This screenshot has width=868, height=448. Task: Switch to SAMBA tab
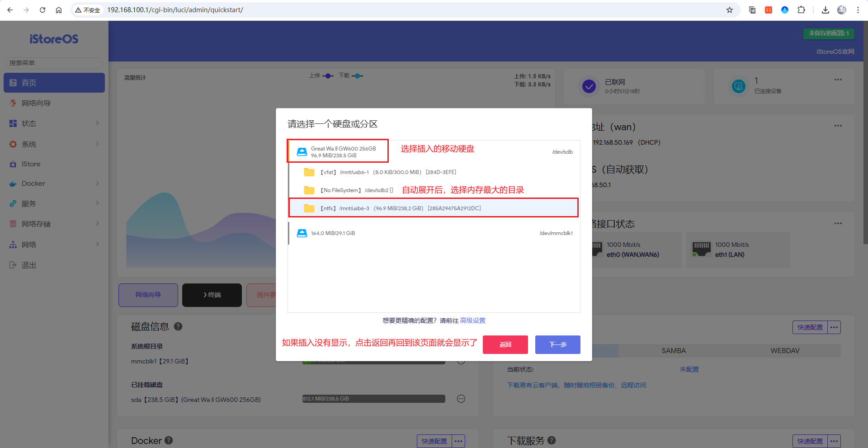pyautogui.click(x=674, y=351)
